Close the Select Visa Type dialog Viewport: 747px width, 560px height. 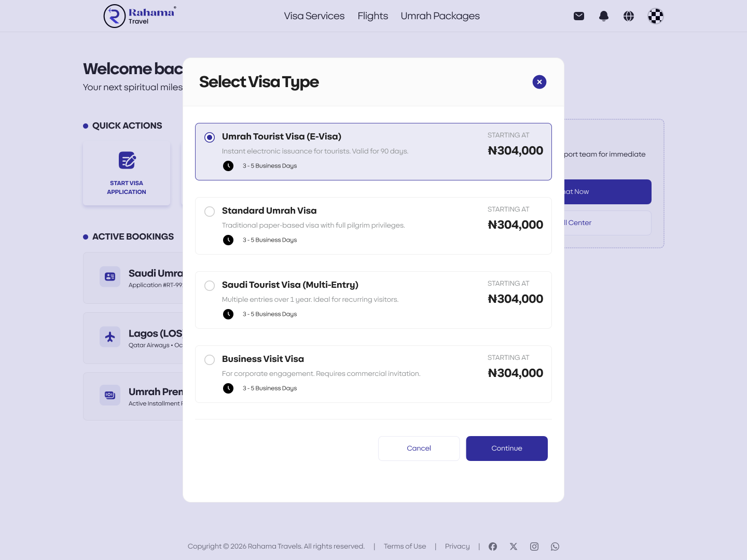[539, 82]
